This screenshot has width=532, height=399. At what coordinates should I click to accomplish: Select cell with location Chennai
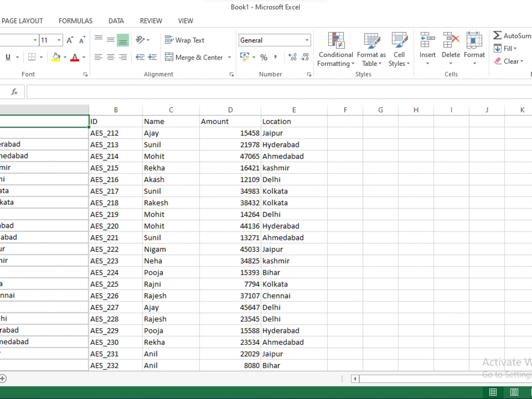pos(294,296)
